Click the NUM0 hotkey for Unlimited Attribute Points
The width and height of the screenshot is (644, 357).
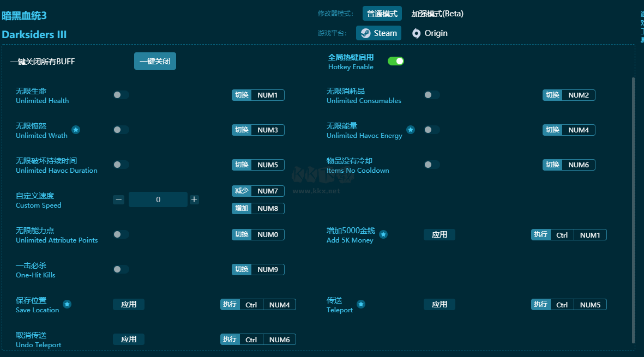tap(258, 235)
